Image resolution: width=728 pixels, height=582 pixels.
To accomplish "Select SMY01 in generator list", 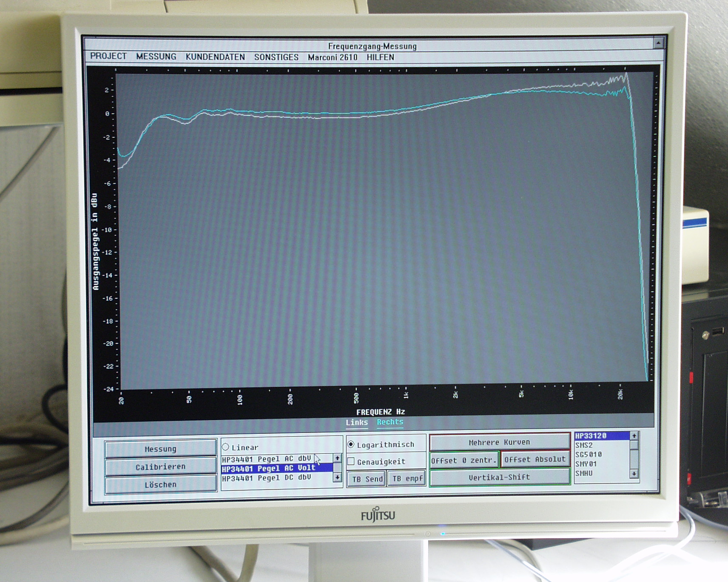I will click(x=602, y=464).
